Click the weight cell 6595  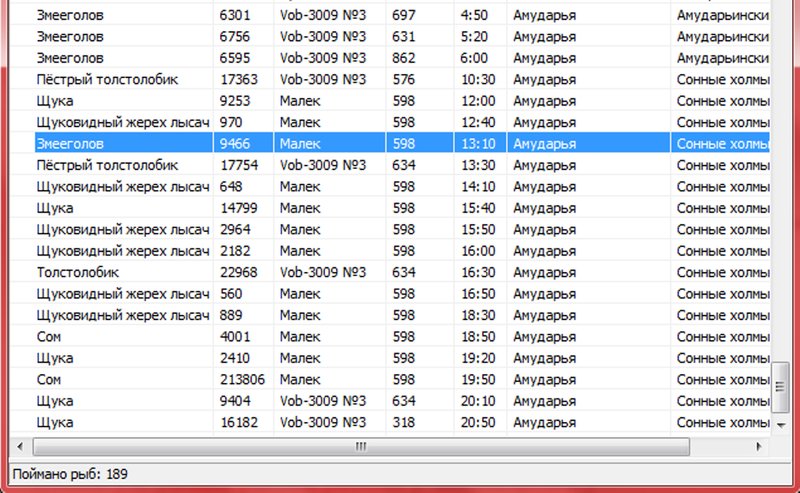pos(235,58)
